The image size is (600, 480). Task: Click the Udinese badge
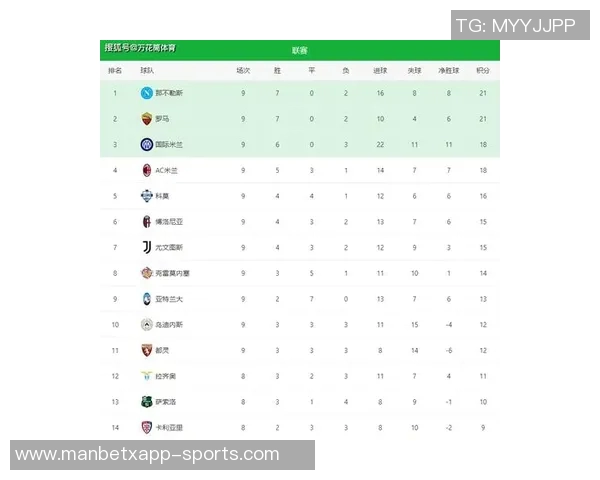146,324
